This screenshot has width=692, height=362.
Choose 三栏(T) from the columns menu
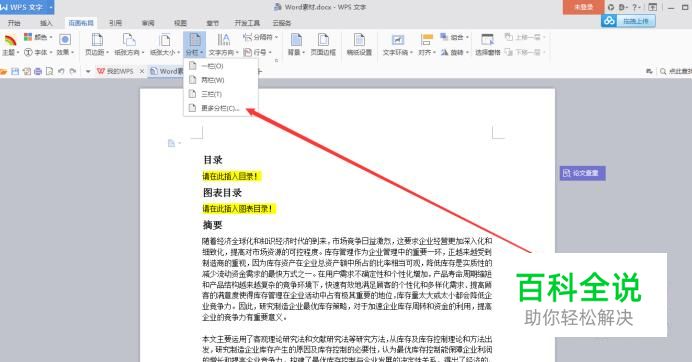(221, 94)
